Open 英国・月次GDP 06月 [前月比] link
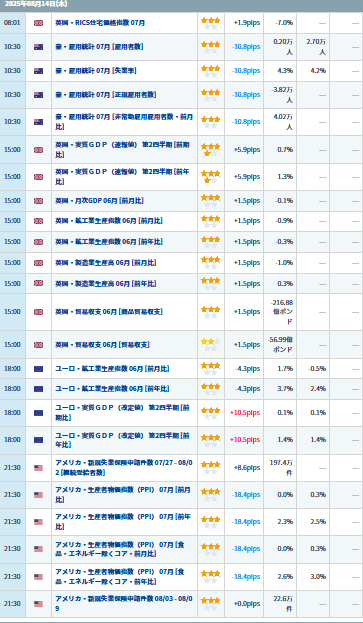The height and width of the screenshot is (623, 363). pyautogui.click(x=99, y=201)
